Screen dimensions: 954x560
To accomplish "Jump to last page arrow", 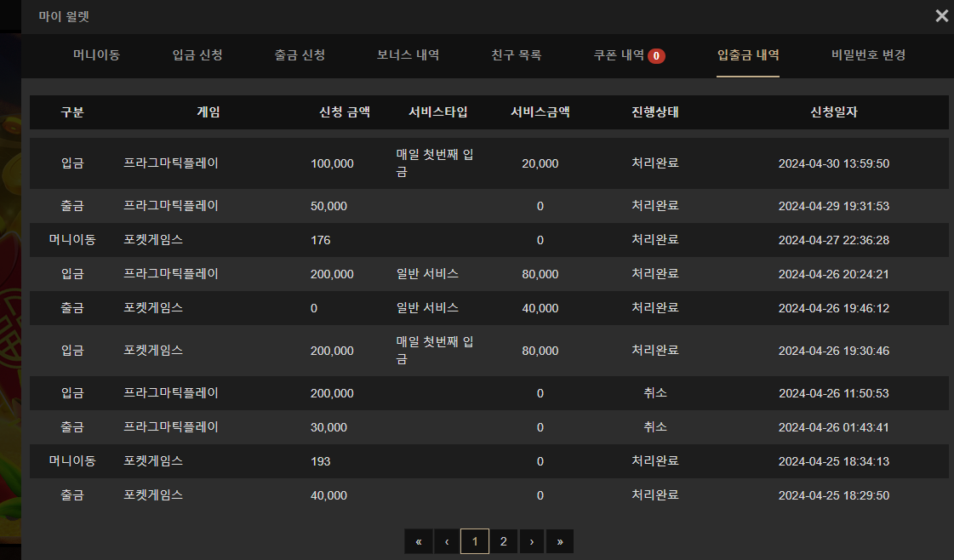I will point(560,541).
